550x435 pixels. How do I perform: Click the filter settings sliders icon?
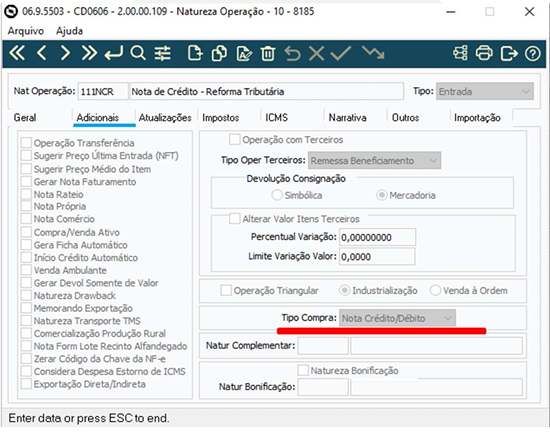pos(163,54)
